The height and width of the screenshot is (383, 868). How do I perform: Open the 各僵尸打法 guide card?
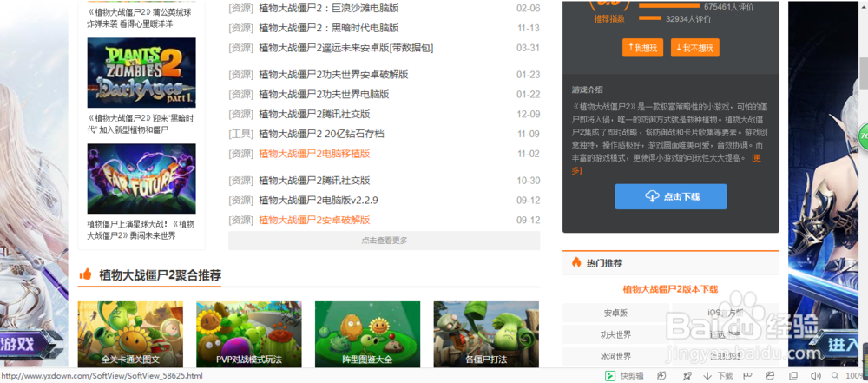pos(486,334)
